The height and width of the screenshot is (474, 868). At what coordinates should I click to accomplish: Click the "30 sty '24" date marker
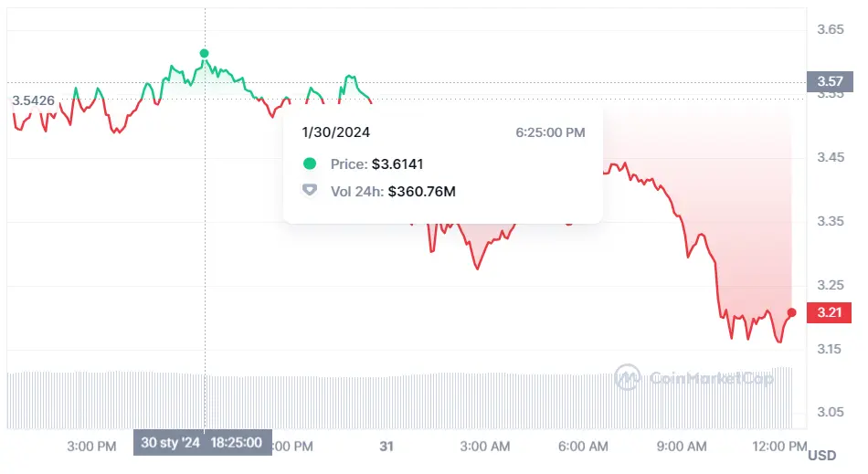pos(170,443)
